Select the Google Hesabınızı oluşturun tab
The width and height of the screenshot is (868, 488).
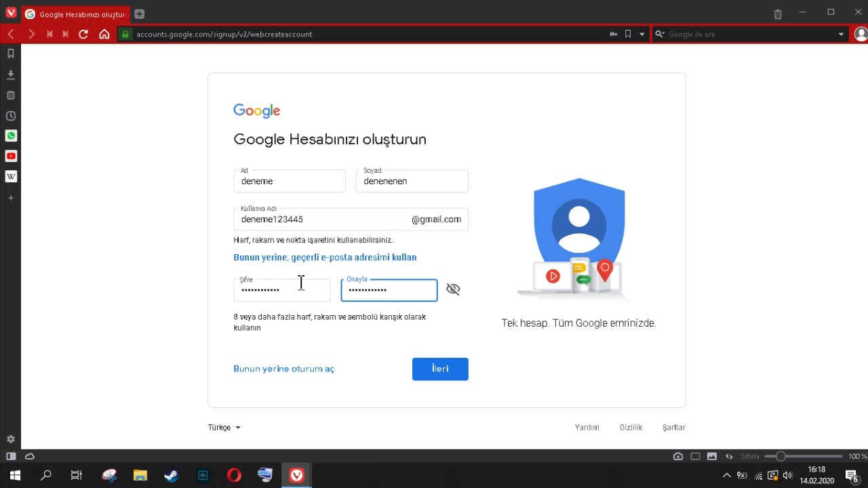[x=75, y=14]
